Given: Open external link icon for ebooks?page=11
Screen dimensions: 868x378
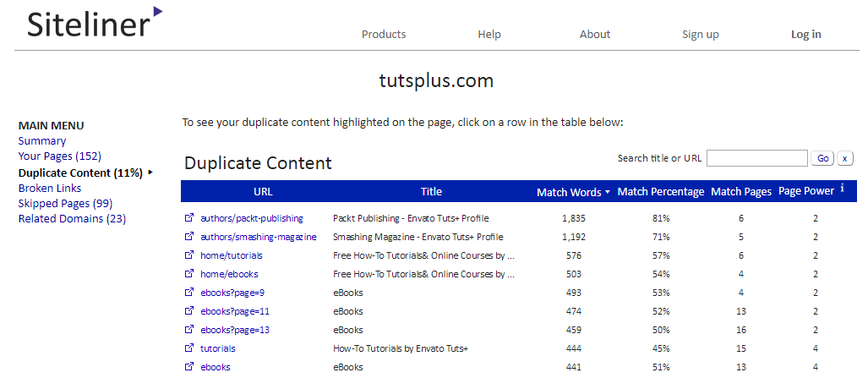Looking at the screenshot, I should click(189, 311).
